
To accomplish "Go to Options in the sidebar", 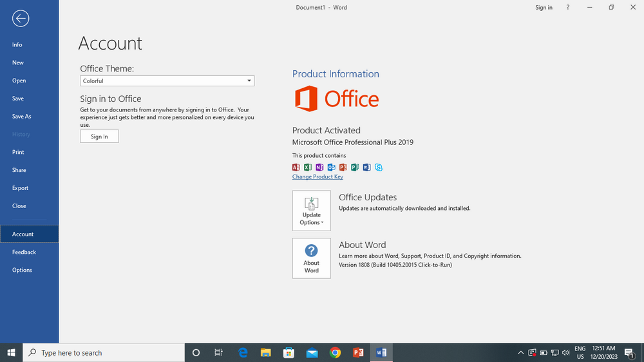I will [x=22, y=270].
